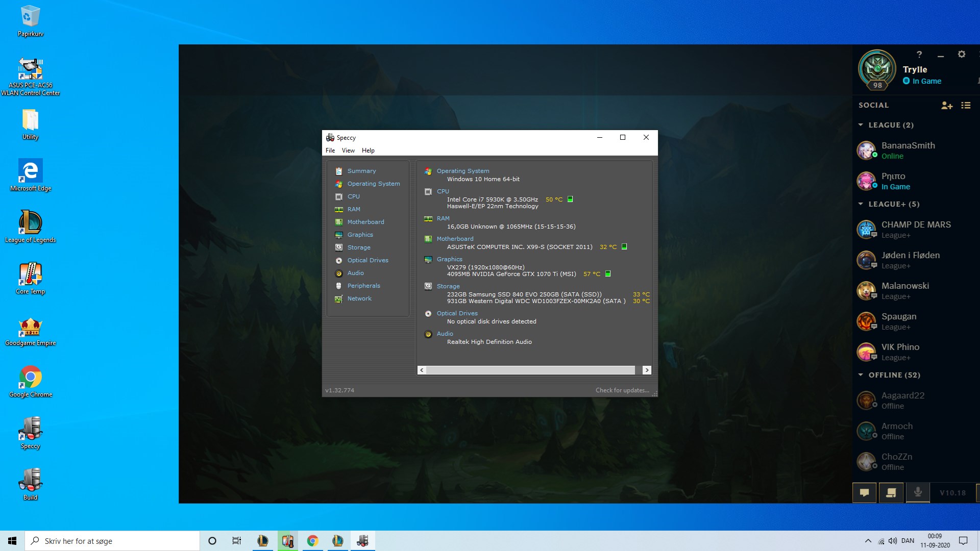Click the add friend icon in Social
This screenshot has width=980, height=551.
click(x=947, y=105)
